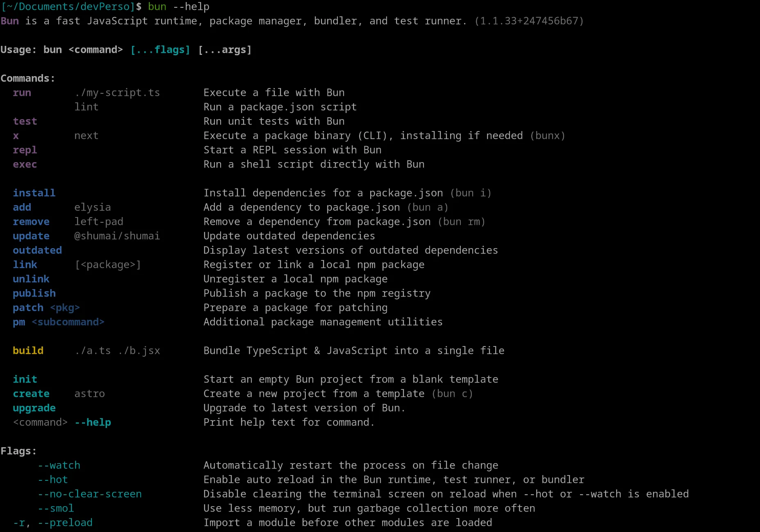Click the '(bun rm)' alias note

click(462, 222)
